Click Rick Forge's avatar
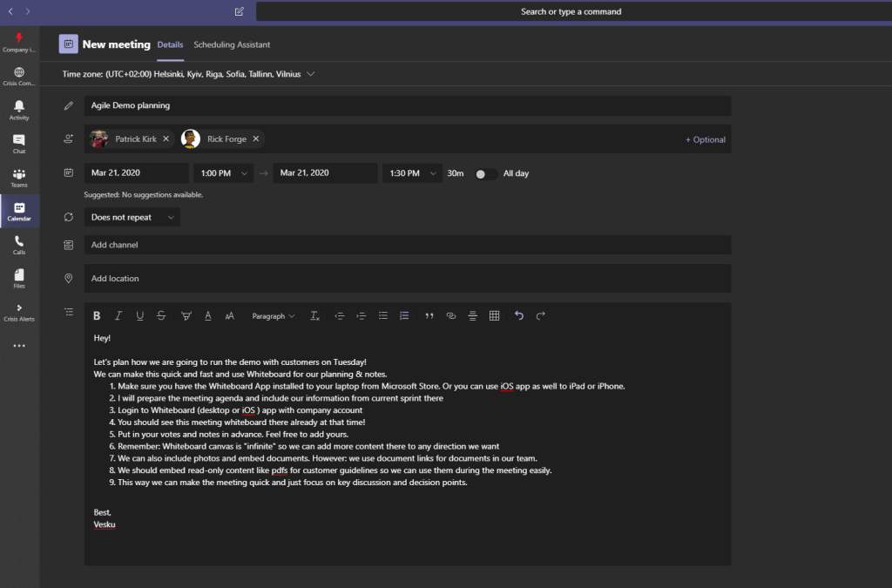 [x=191, y=139]
